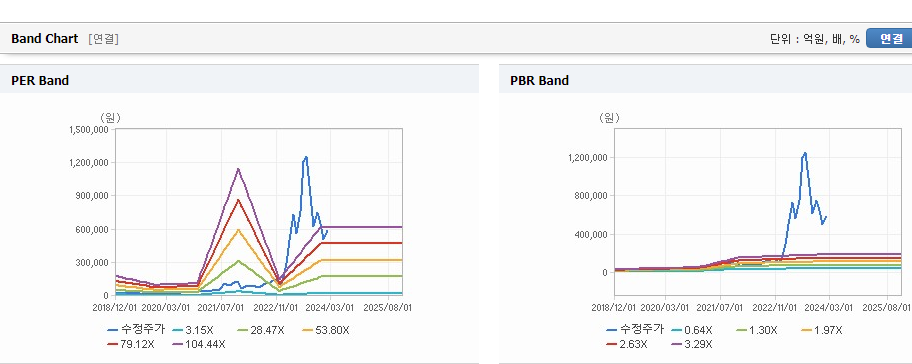Toggle 수정주가 legend in PBR Band chart
Screen dimensions: 912x364
tap(635, 330)
